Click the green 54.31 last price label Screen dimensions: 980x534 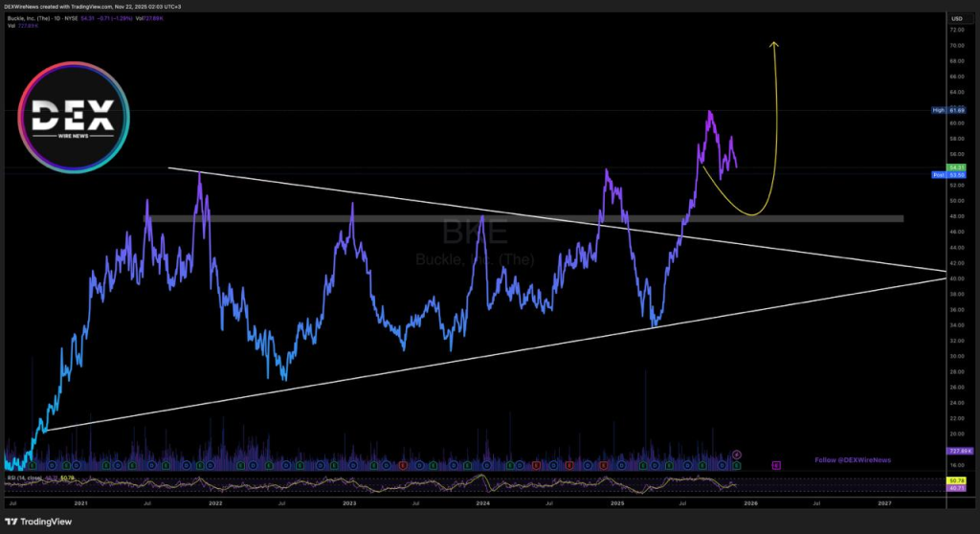coord(957,167)
